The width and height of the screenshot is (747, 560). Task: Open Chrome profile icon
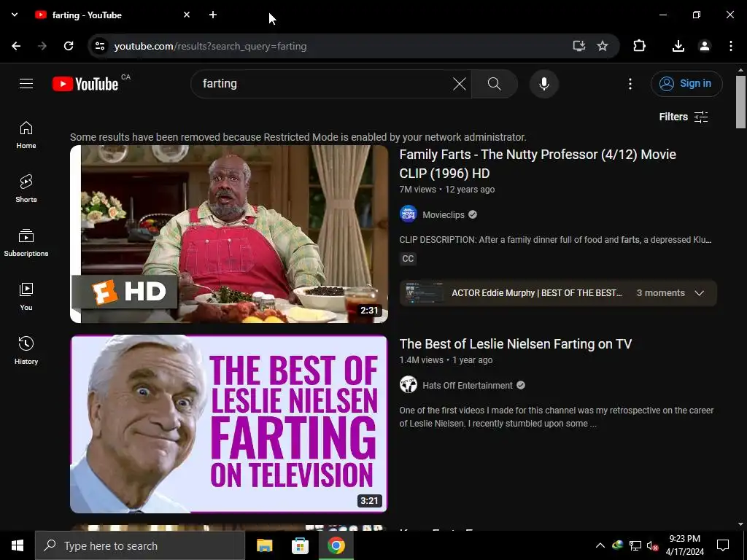[705, 46]
